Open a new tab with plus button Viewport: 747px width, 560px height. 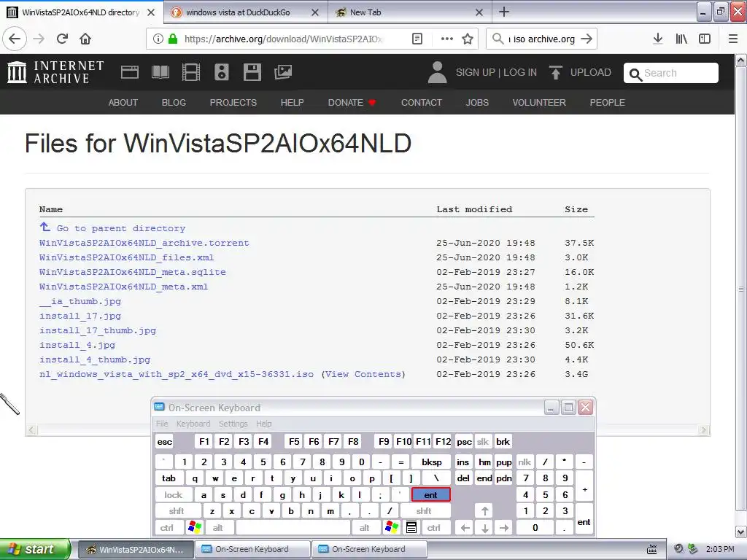(x=504, y=12)
